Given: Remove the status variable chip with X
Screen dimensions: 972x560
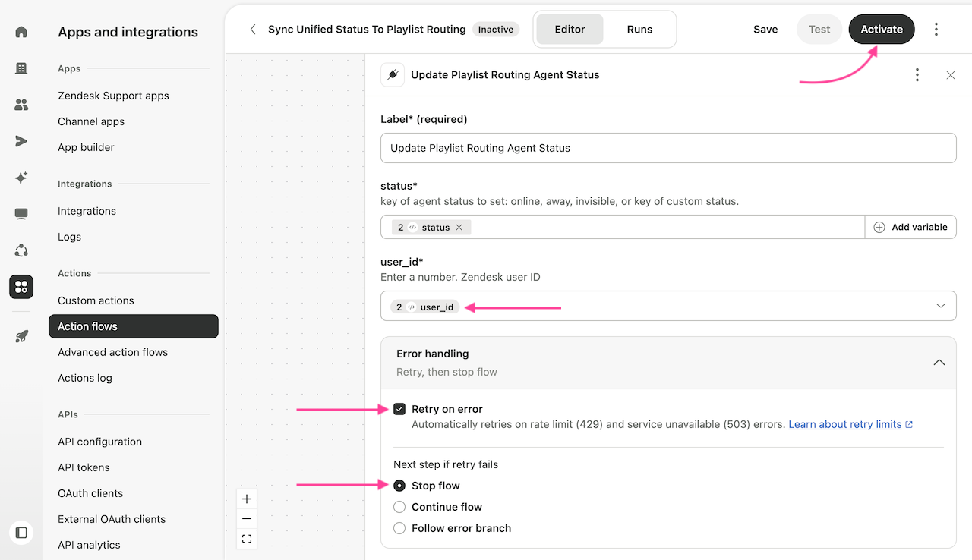Looking at the screenshot, I should pyautogui.click(x=459, y=227).
